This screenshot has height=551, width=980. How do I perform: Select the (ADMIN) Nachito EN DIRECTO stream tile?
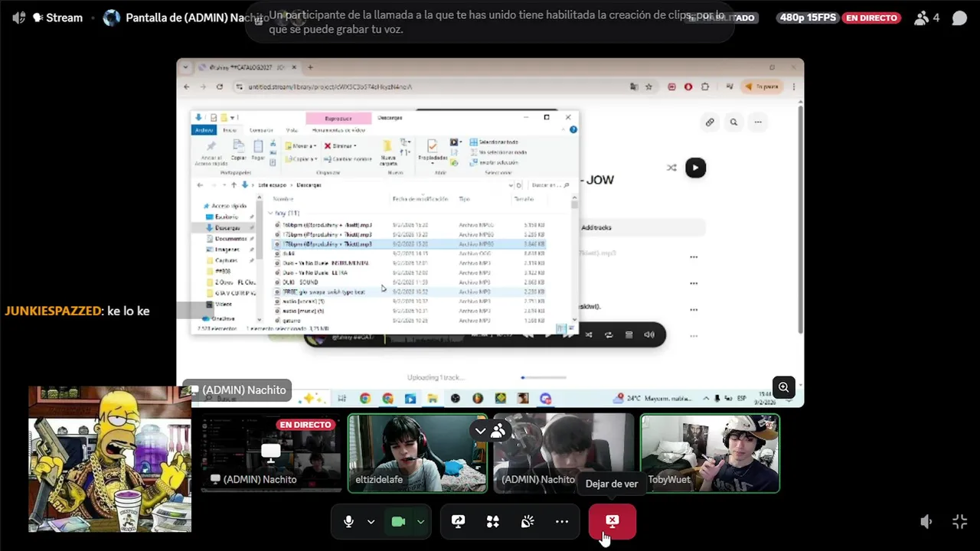click(x=271, y=453)
